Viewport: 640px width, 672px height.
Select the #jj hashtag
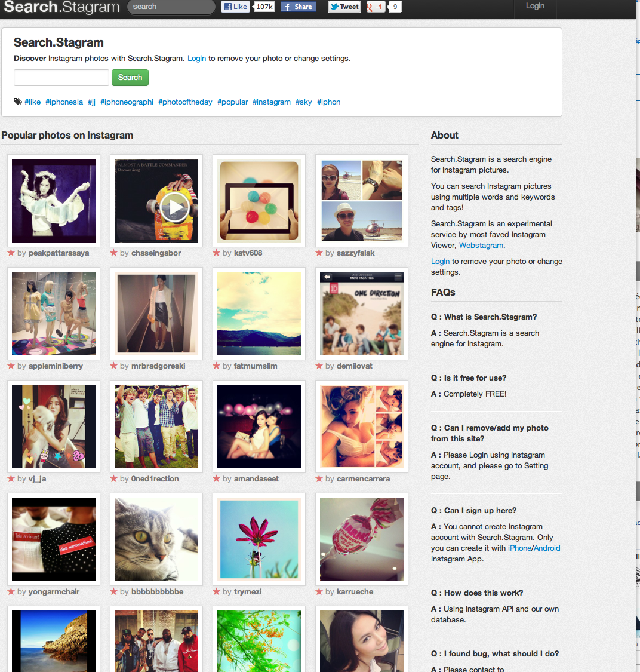coord(92,102)
